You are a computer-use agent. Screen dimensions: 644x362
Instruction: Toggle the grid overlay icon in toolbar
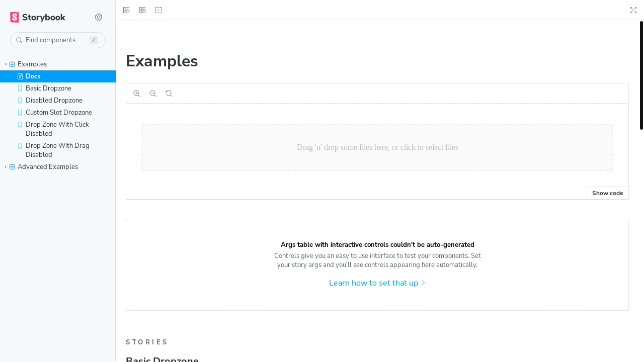pyautogui.click(x=142, y=10)
